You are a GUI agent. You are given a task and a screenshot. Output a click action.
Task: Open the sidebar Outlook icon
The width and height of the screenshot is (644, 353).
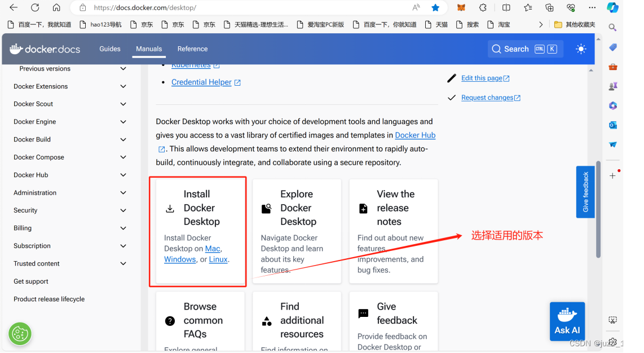[x=613, y=125]
